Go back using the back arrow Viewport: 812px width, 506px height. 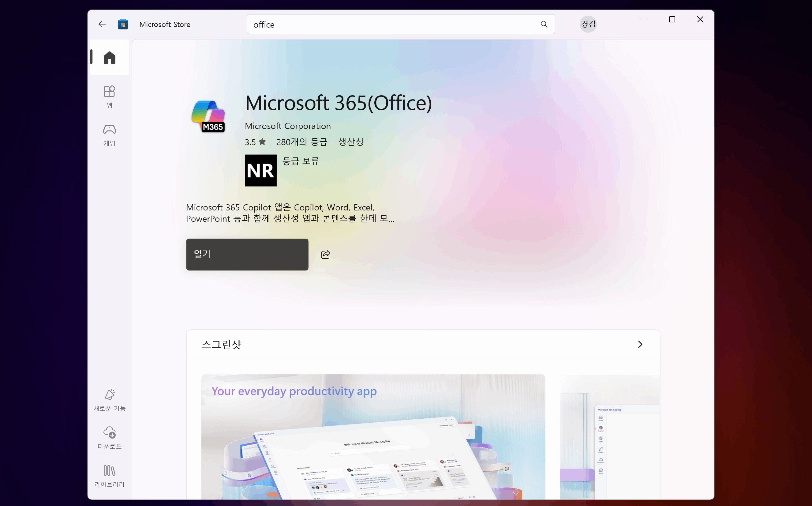click(x=102, y=24)
